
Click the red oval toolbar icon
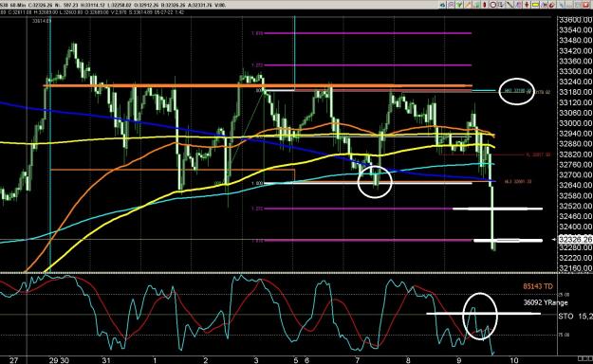pyautogui.click(x=484, y=5)
